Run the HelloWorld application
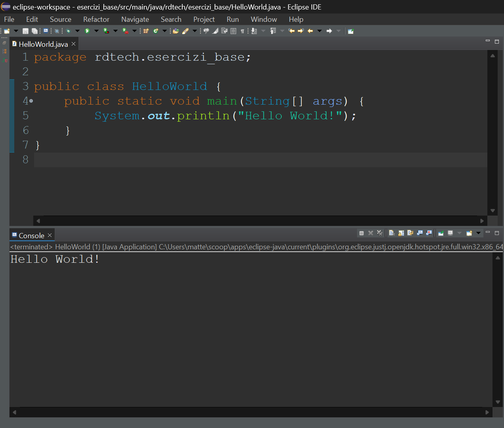This screenshot has width=504, height=428. [86, 31]
